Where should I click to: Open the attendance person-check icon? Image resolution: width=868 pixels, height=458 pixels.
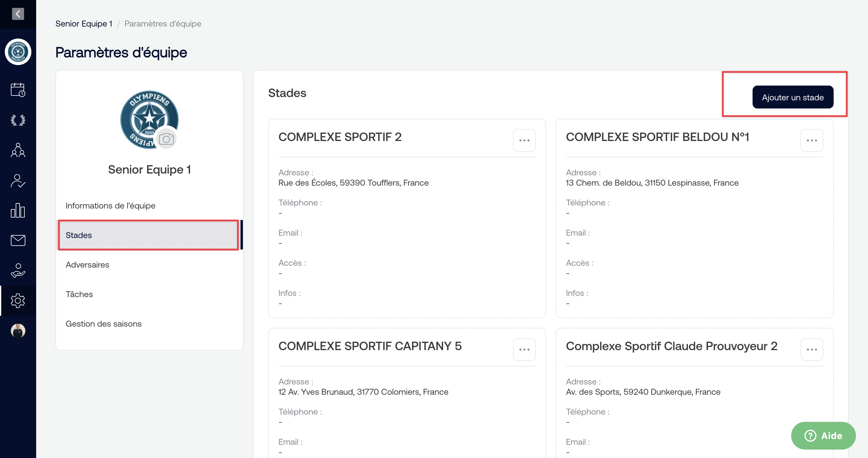click(x=18, y=180)
